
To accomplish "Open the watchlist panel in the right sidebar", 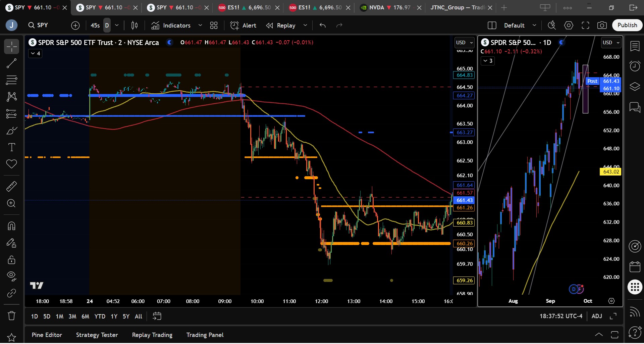I will pos(635,47).
